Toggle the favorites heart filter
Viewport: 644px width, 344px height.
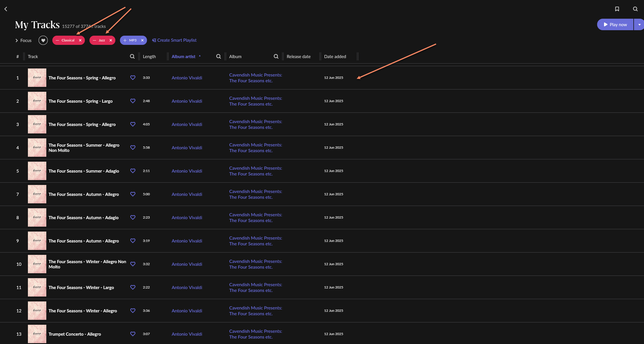pyautogui.click(x=43, y=40)
